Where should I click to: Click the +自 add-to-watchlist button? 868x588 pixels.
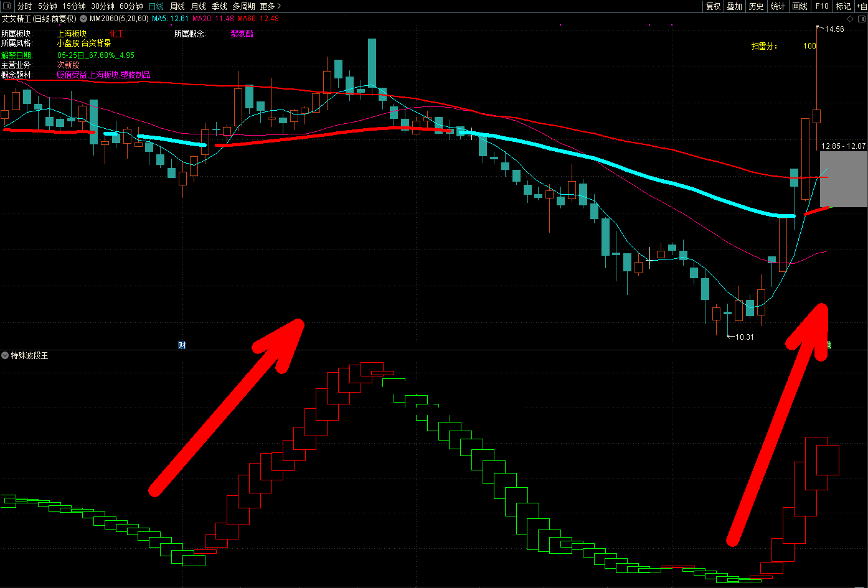coord(861,6)
